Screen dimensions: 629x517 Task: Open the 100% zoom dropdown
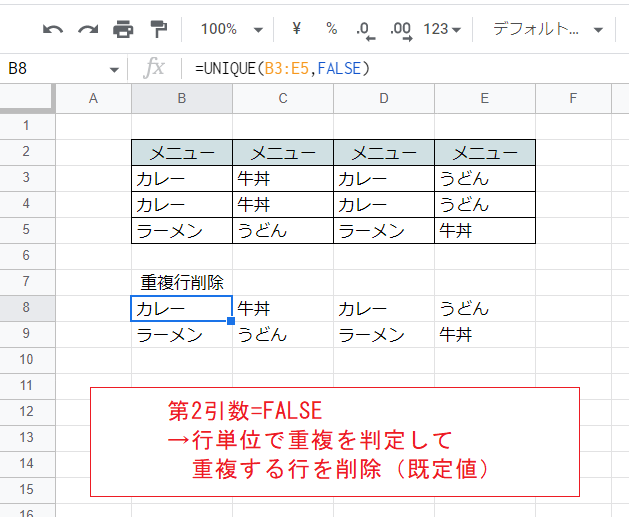[x=231, y=29]
